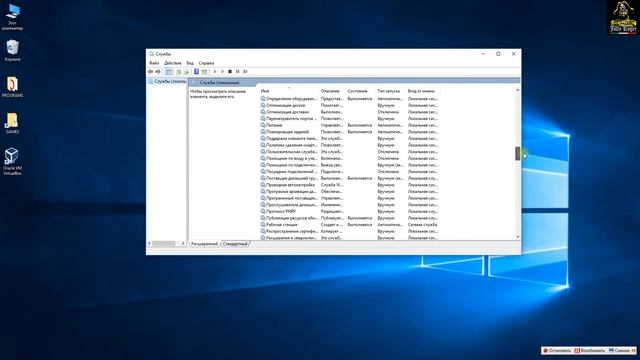Click the console tree horizontal scrollbar left arrow

point(149,244)
